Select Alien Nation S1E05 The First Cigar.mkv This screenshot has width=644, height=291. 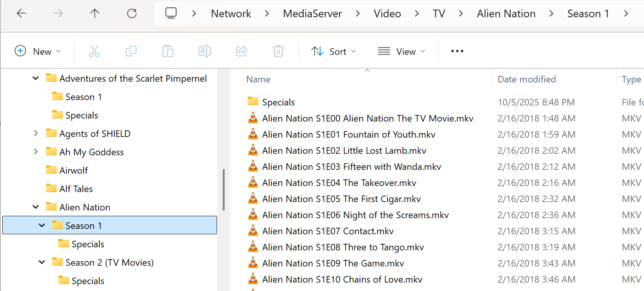341,199
